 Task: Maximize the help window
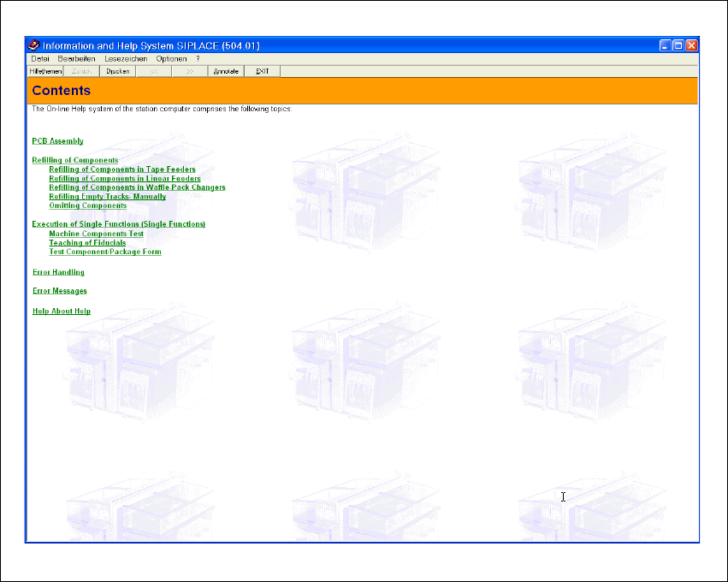click(x=678, y=45)
